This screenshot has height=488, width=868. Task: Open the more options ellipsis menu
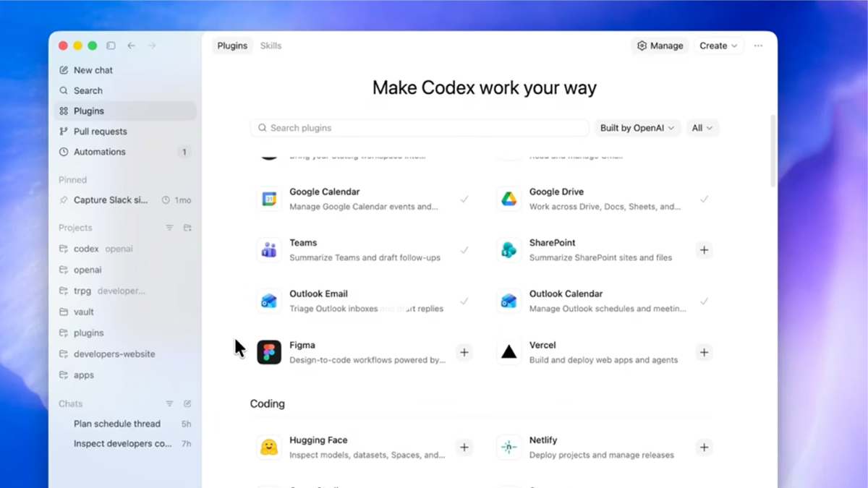758,46
